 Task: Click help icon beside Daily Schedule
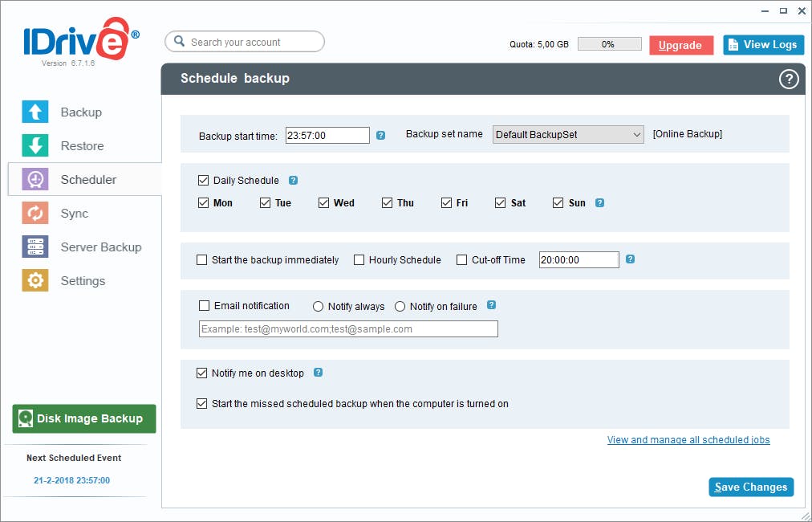pos(294,181)
